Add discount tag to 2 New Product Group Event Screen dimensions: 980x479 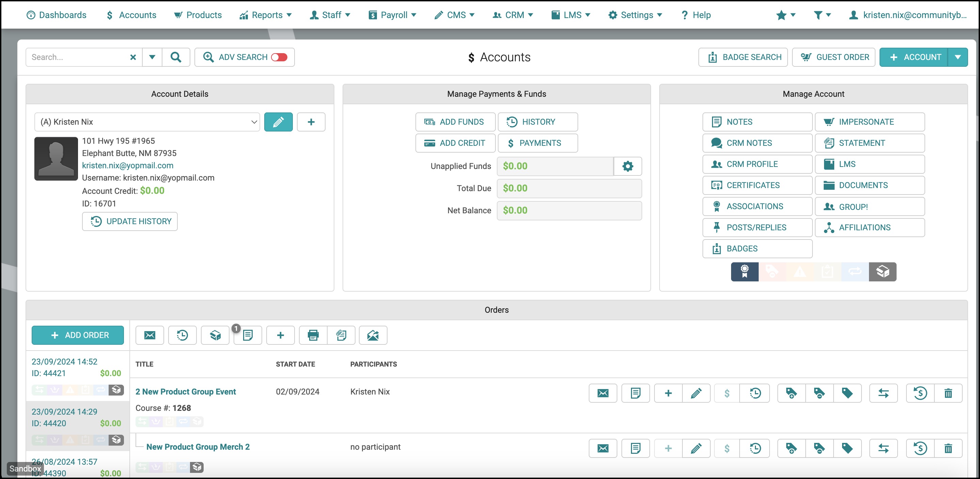click(791, 393)
